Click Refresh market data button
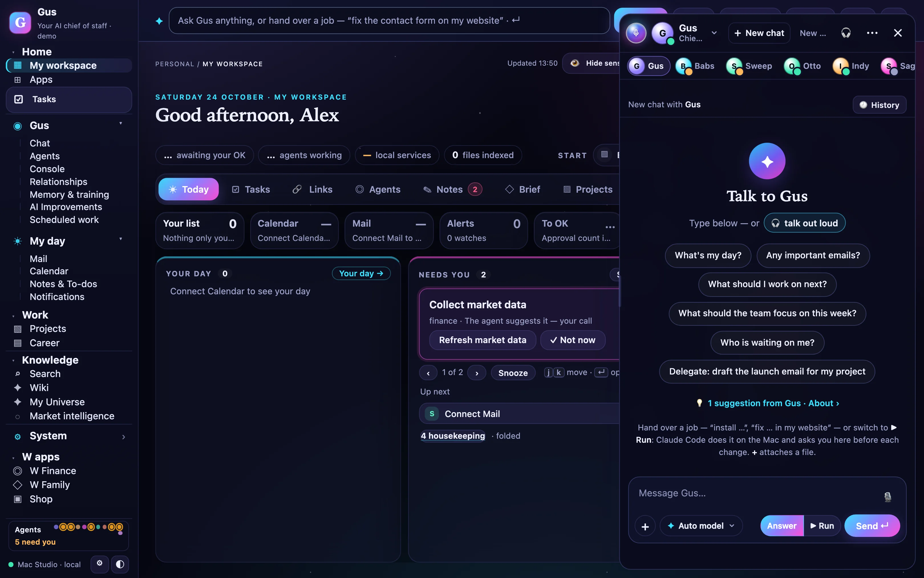The image size is (924, 578). point(483,340)
